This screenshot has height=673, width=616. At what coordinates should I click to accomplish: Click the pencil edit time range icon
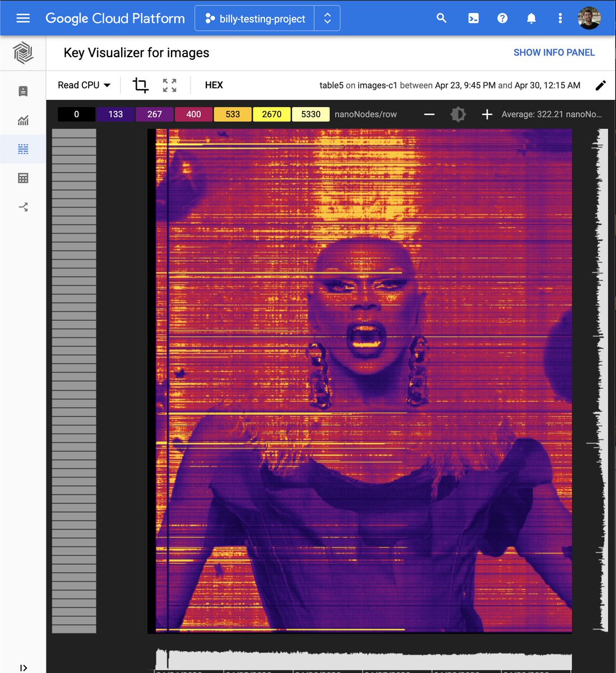pos(600,85)
